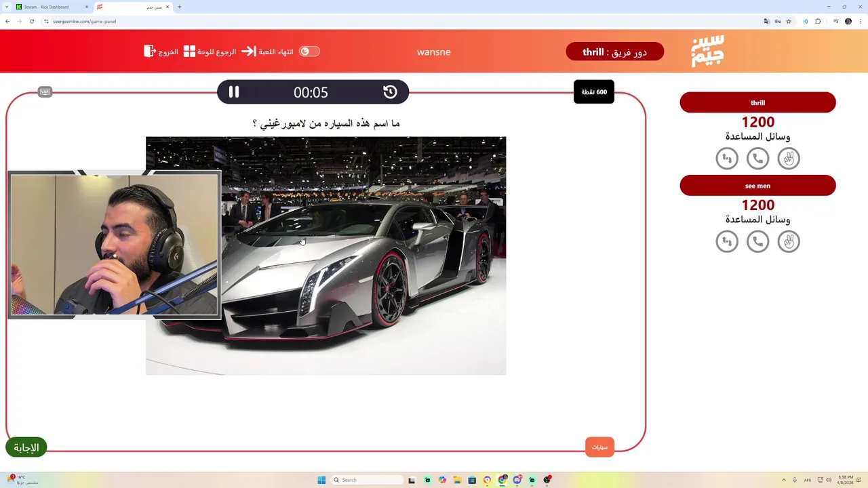Viewport: 868px width, 488px height.
Task: Use thrill team's two-fingers double-answer helper
Action: pyautogui.click(x=789, y=159)
